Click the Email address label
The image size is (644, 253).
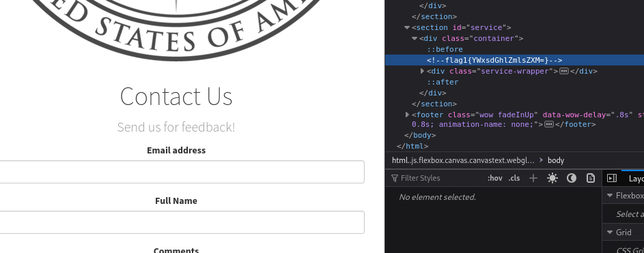(176, 150)
